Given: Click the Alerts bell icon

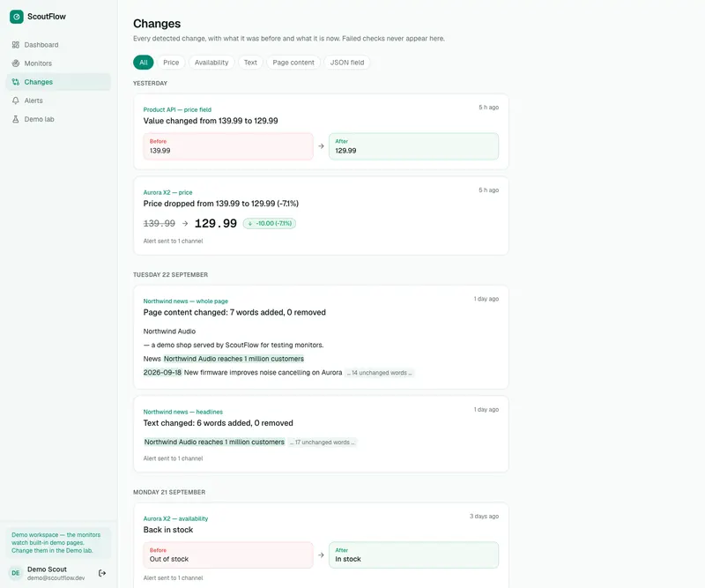Looking at the screenshot, I should tap(16, 100).
